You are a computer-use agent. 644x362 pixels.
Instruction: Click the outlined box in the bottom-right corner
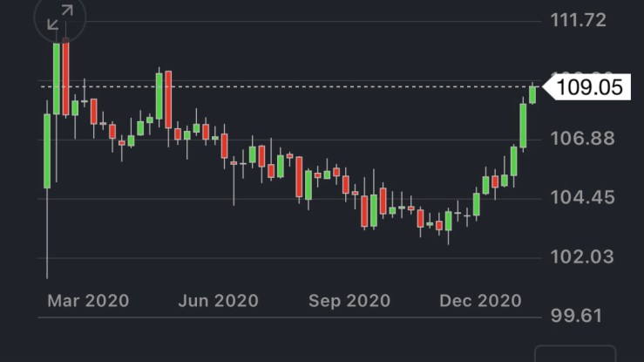pyautogui.click(x=573, y=354)
